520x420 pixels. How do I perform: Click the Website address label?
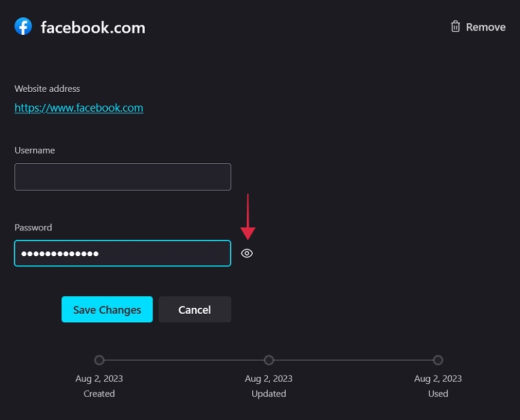pos(47,88)
